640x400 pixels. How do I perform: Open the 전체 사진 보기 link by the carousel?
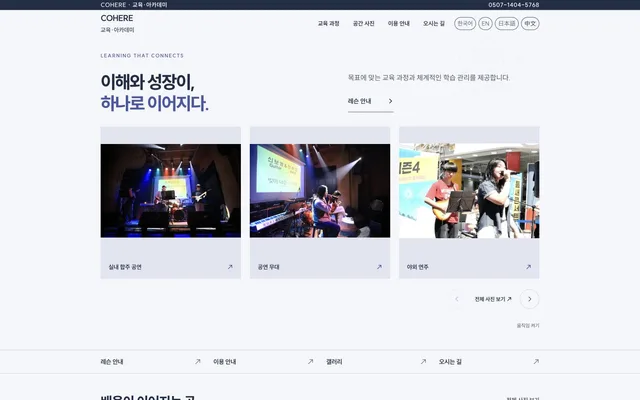(x=493, y=299)
